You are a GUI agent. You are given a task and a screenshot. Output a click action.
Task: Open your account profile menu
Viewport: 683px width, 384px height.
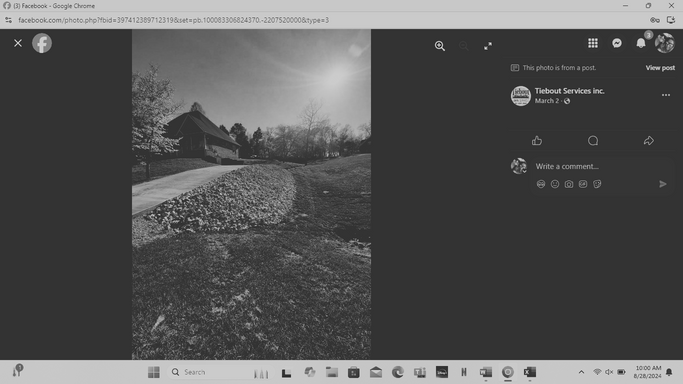coord(665,43)
